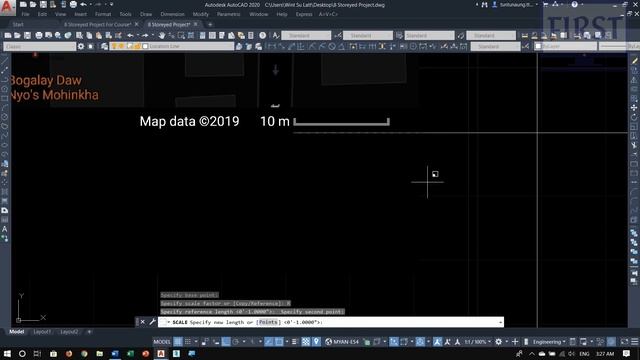Select the Erase modify tool
Viewport: 640px width, 360px height.
[634, 61]
